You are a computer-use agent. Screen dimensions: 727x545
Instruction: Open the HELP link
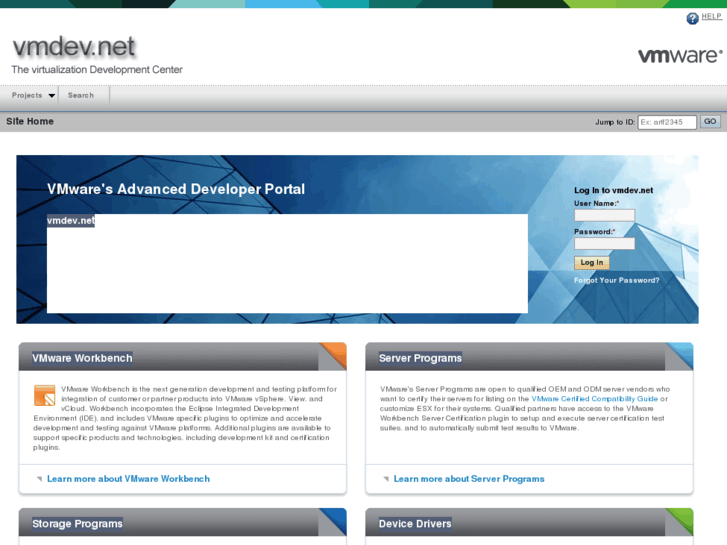click(711, 16)
